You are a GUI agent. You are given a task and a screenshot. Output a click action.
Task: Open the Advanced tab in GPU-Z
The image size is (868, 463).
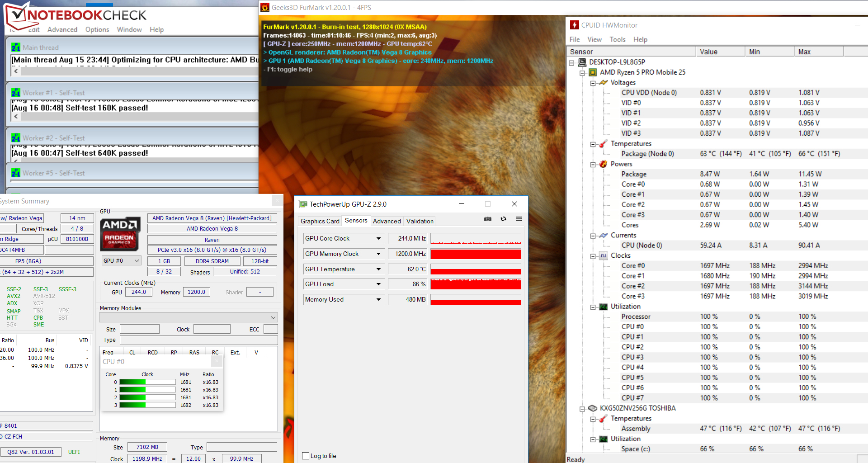pyautogui.click(x=387, y=221)
